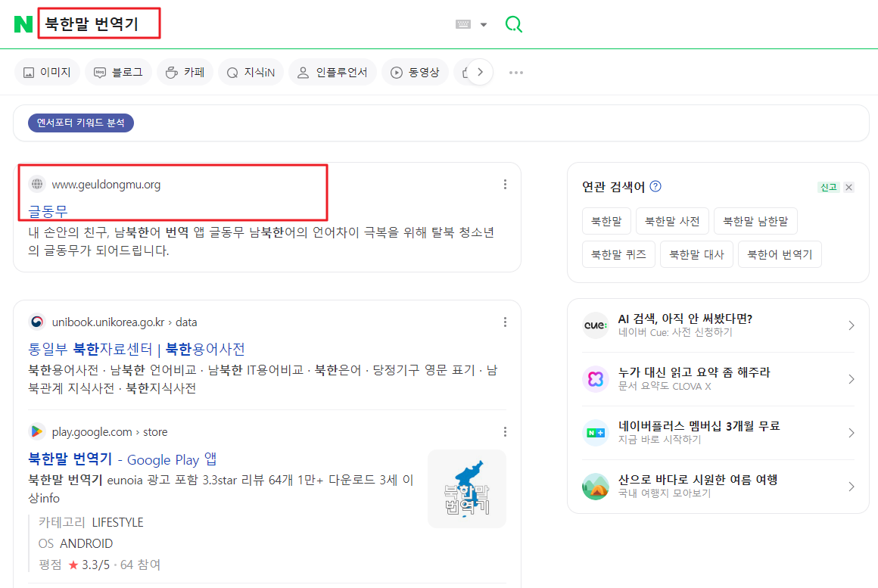Click the 연관 검색어 help question icon
The image size is (878, 588).
655,186
